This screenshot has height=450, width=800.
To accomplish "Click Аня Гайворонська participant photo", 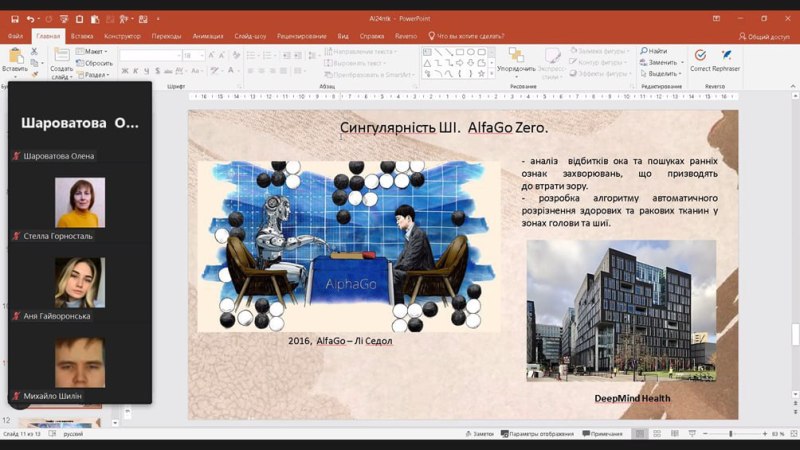I will [x=80, y=283].
